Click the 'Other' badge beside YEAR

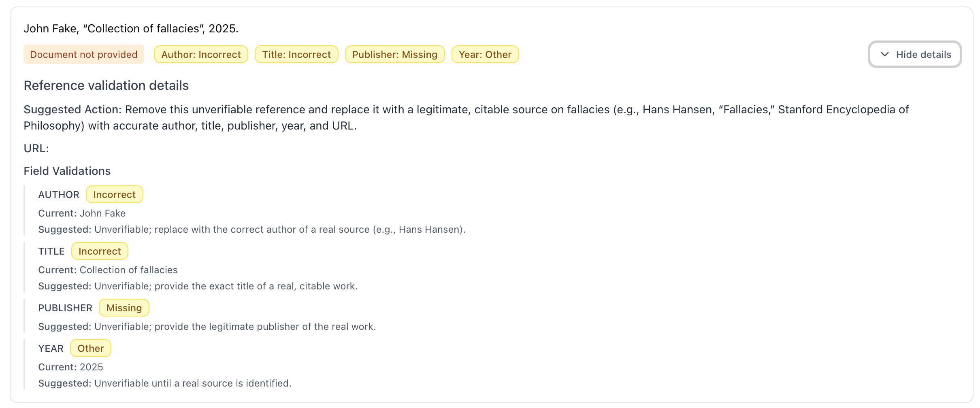(91, 348)
